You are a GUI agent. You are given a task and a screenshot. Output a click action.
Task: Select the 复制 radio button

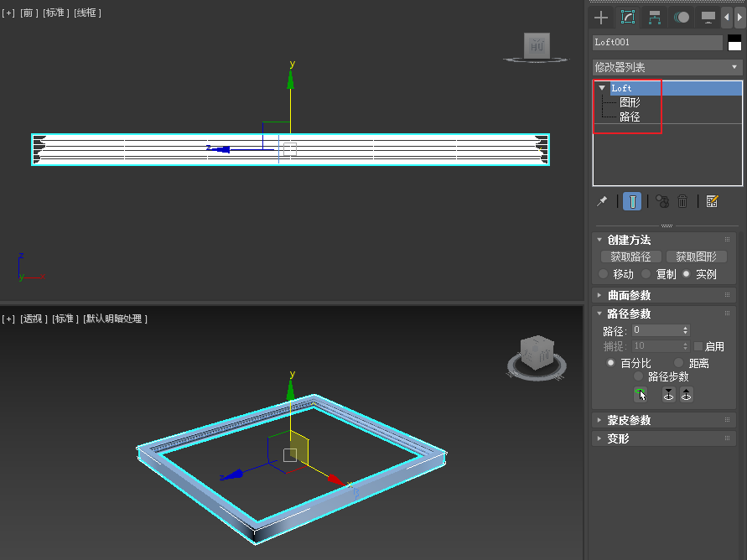point(646,274)
